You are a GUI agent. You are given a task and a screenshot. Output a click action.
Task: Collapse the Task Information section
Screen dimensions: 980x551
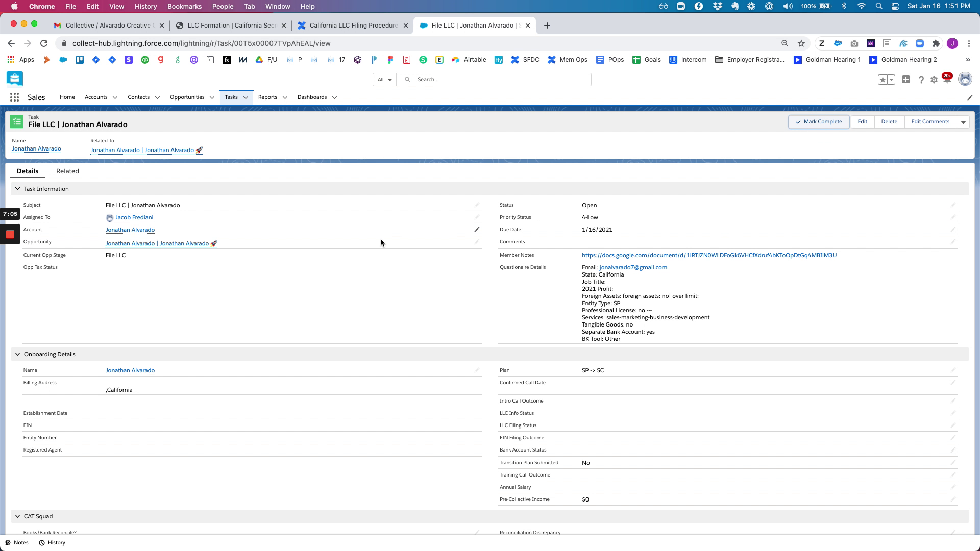point(18,189)
